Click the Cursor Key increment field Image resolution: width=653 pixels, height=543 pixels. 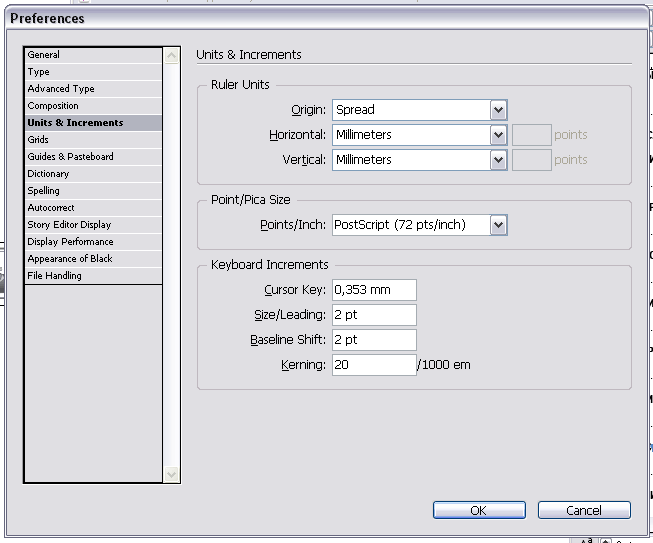(374, 290)
